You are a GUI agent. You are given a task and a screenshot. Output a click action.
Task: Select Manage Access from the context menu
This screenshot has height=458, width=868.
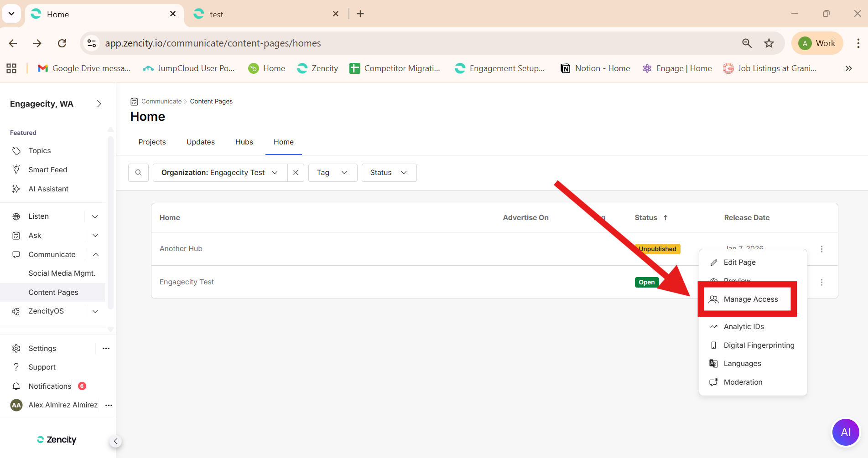750,299
